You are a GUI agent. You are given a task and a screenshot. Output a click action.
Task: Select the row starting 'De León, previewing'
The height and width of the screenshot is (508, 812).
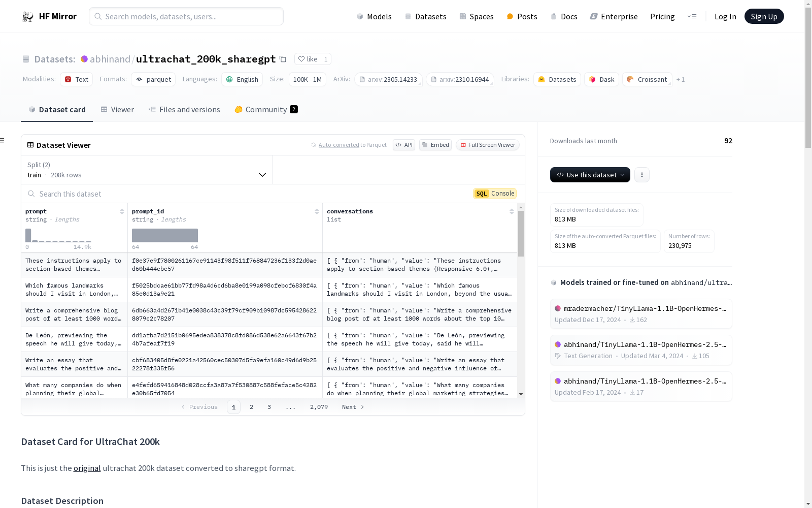tap(269, 339)
